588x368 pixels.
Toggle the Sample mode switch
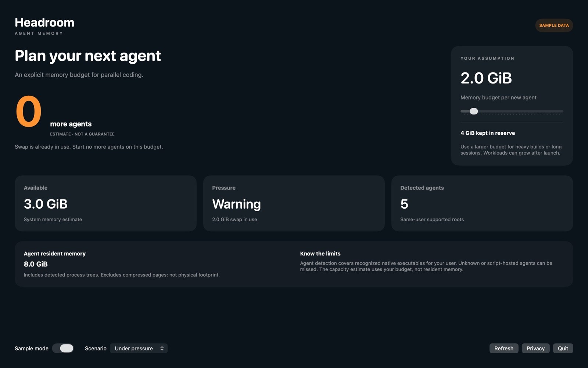pos(63,348)
